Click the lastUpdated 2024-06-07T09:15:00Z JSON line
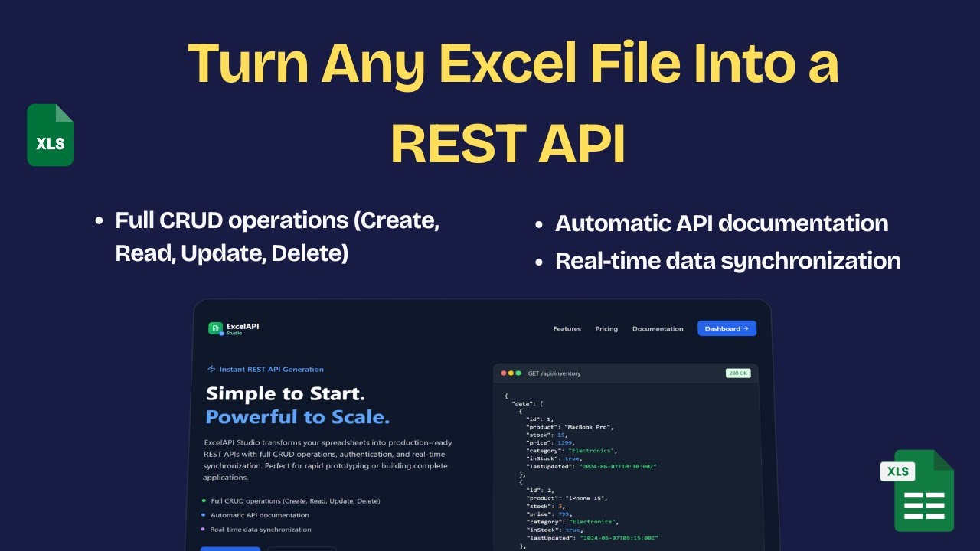980x551 pixels. pyautogui.click(x=591, y=538)
